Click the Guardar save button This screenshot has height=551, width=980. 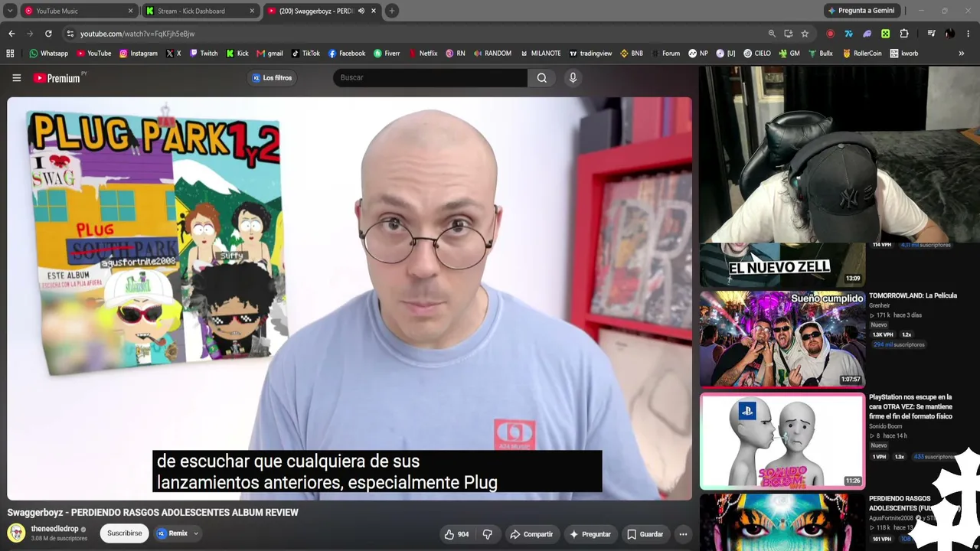645,534
